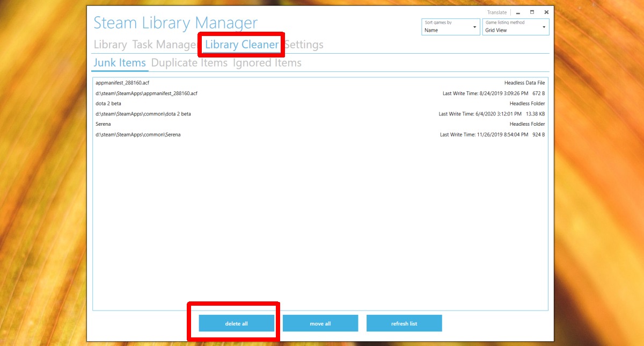Refresh the junk items list
Image resolution: width=644 pixels, height=346 pixels.
404,323
